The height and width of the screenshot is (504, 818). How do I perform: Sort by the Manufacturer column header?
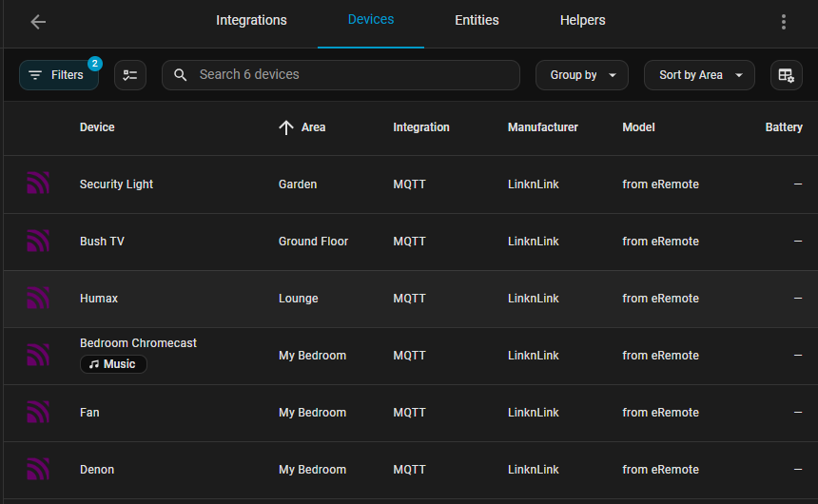coord(542,127)
